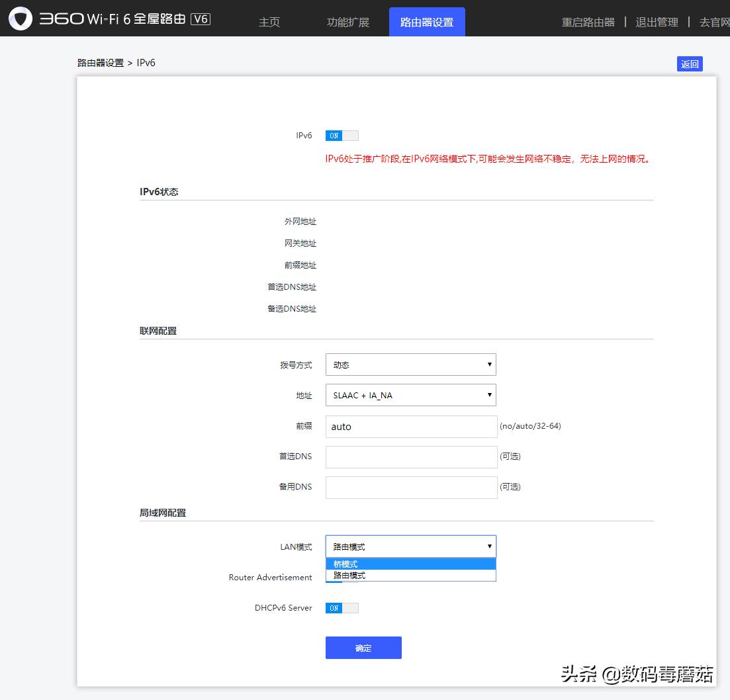This screenshot has width=730, height=700.
Task: Disable the DHCPv6 Server switch
Action: tap(342, 607)
